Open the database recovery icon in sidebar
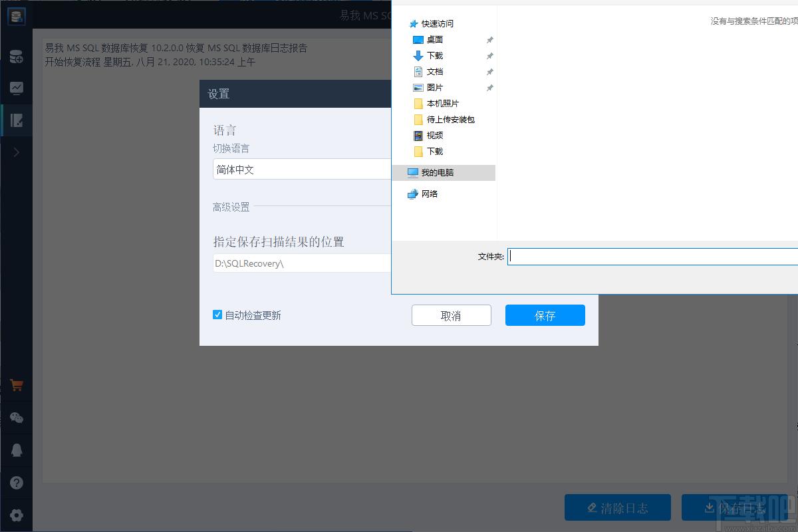The image size is (798, 532). [16, 57]
